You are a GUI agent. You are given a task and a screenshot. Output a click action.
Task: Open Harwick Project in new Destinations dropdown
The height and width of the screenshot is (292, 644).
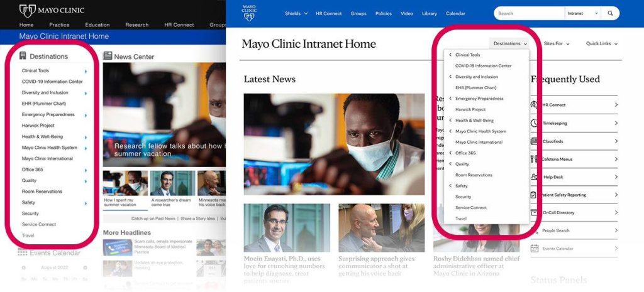[470, 109]
